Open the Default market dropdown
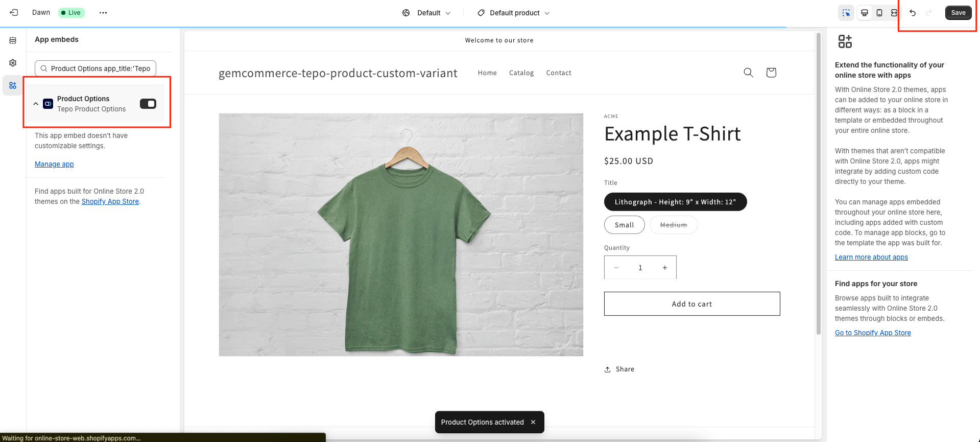Image resolution: width=980 pixels, height=442 pixels. click(x=427, y=13)
